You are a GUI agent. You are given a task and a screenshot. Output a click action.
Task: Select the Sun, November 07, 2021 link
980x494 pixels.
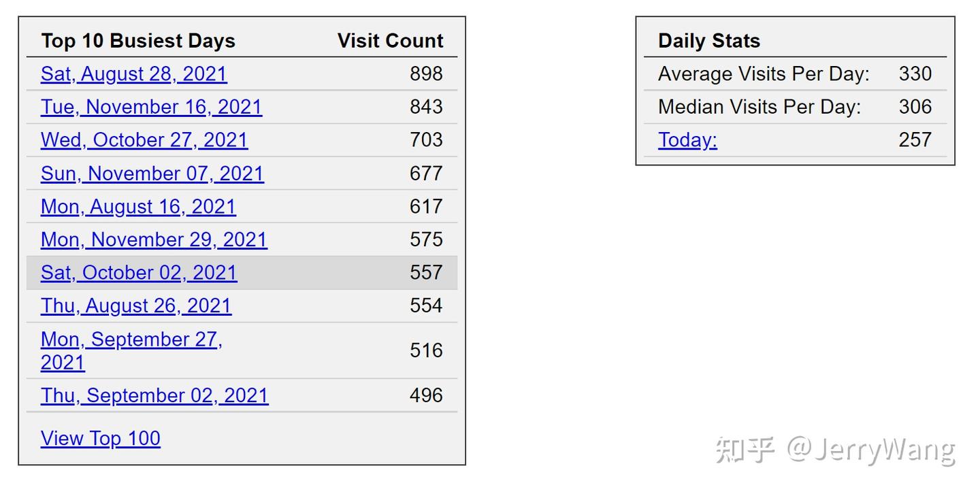tap(152, 174)
